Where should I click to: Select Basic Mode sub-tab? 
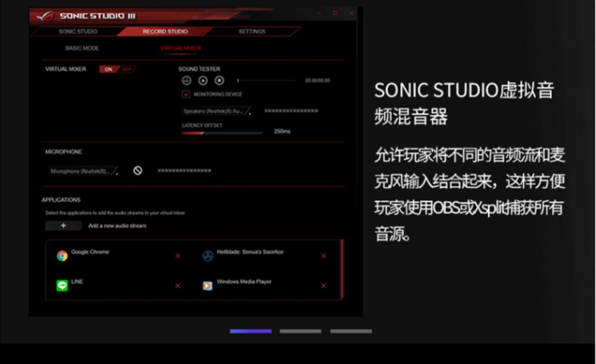tap(82, 48)
